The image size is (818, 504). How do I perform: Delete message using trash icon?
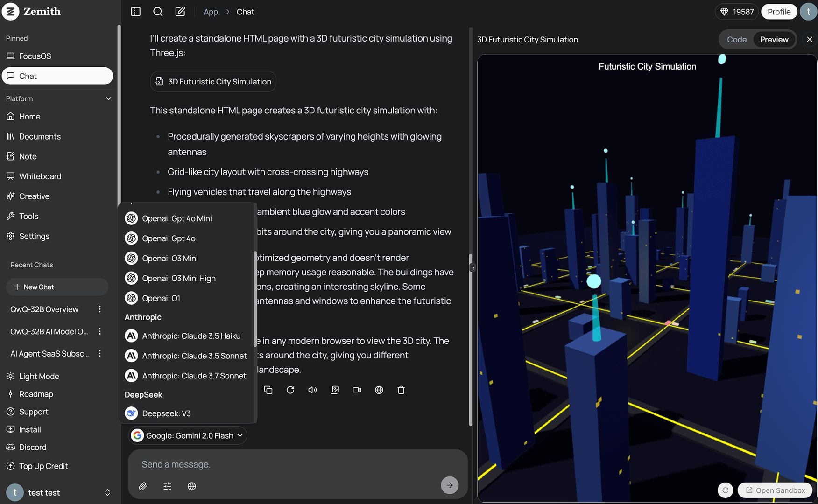click(x=401, y=390)
